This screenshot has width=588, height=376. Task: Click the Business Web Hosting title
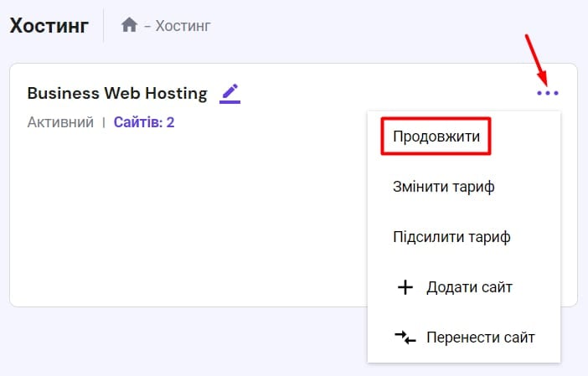pos(117,93)
